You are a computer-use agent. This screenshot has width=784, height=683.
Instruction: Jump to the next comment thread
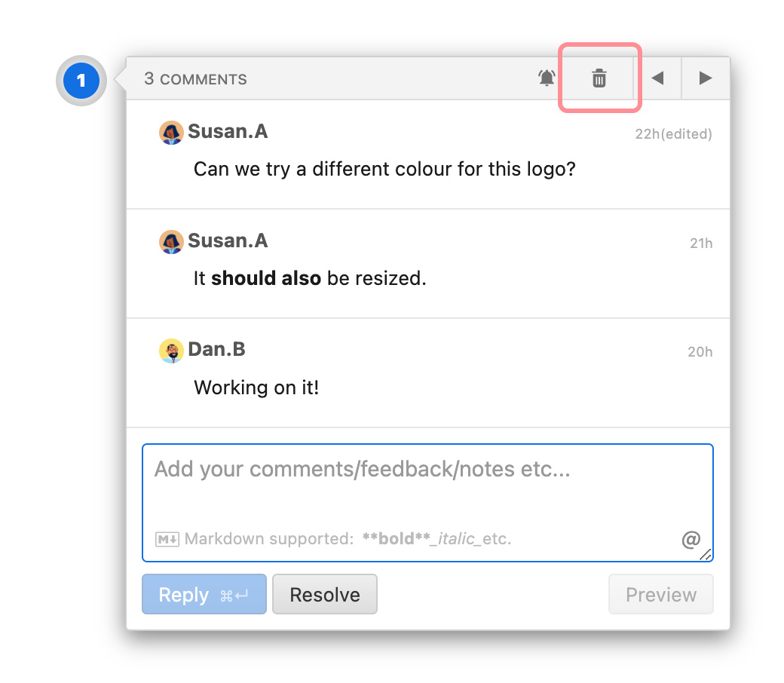[x=706, y=78]
